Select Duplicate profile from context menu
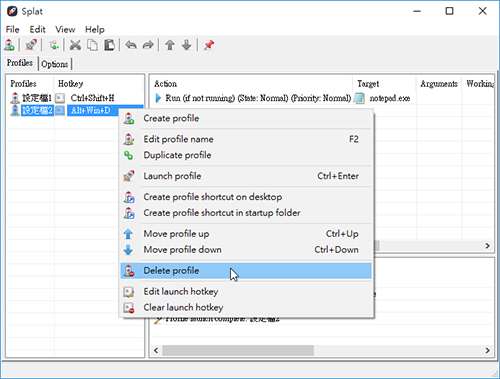500x379 pixels. [246, 155]
